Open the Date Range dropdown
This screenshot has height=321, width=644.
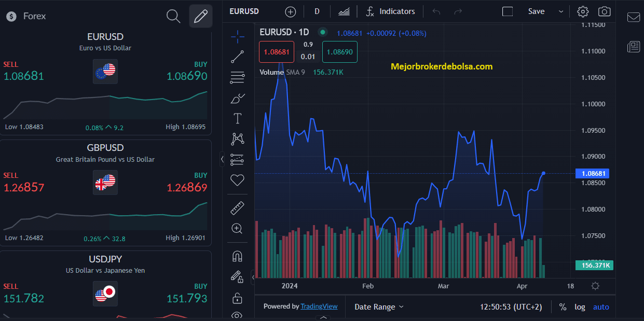379,307
